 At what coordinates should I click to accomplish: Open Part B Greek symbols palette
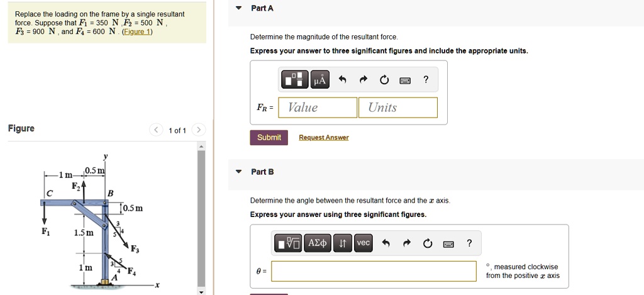point(316,243)
